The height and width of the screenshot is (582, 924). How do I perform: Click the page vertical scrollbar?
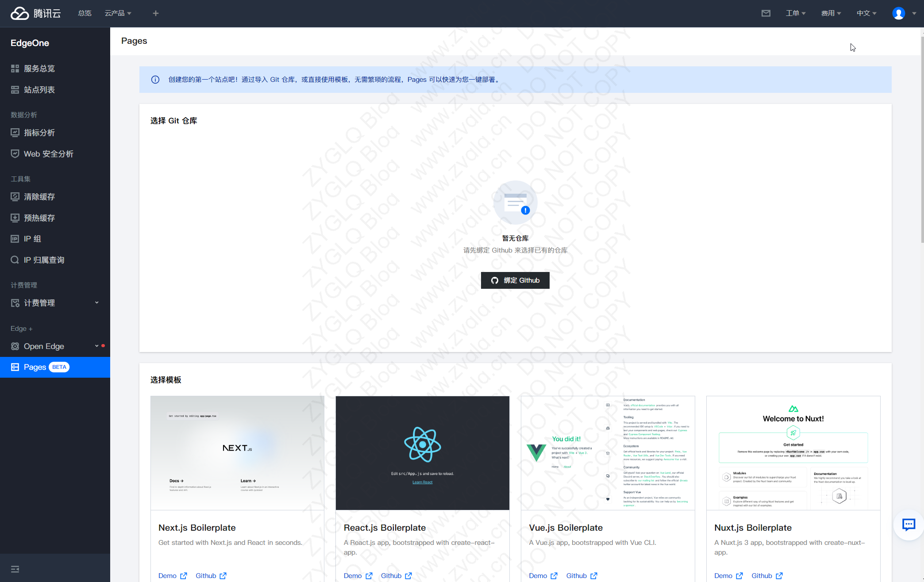[x=922, y=139]
